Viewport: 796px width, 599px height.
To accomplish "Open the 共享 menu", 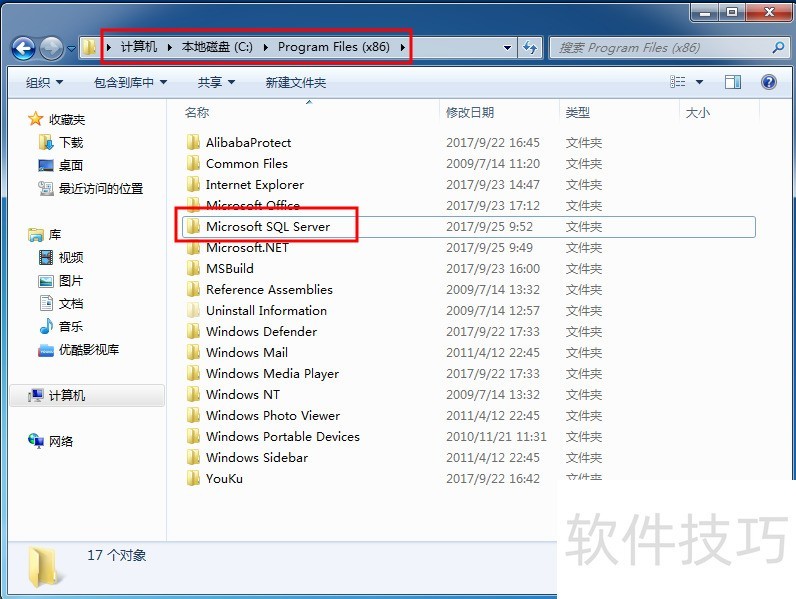I will click(x=216, y=82).
